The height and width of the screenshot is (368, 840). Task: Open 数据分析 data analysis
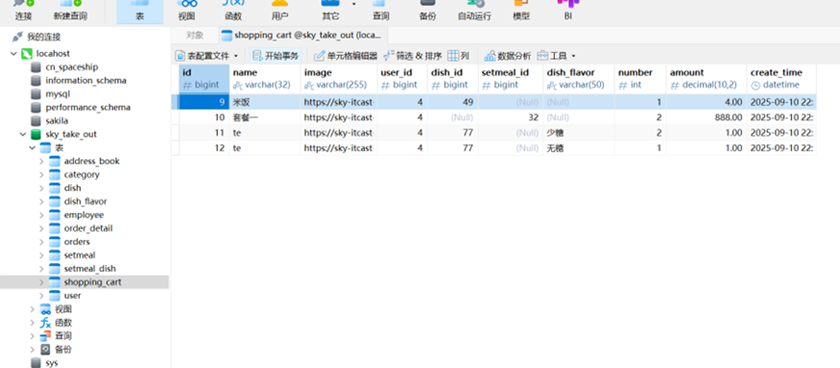click(x=507, y=56)
